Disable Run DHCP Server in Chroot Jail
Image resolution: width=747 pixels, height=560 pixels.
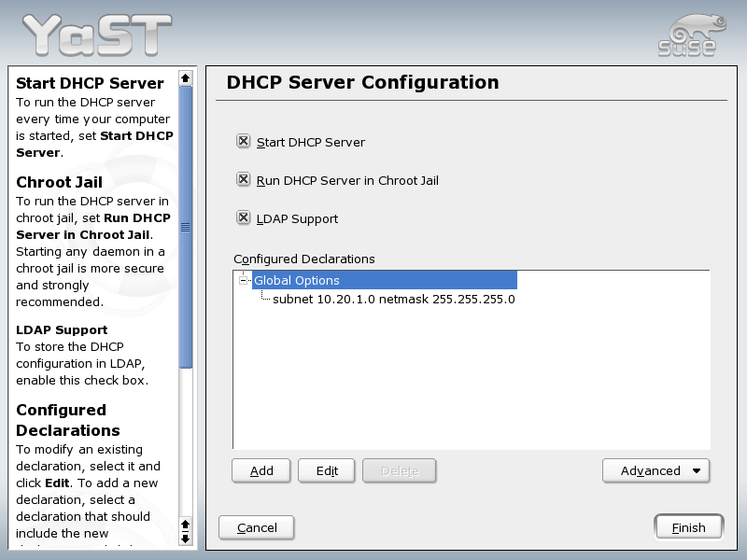(x=244, y=179)
